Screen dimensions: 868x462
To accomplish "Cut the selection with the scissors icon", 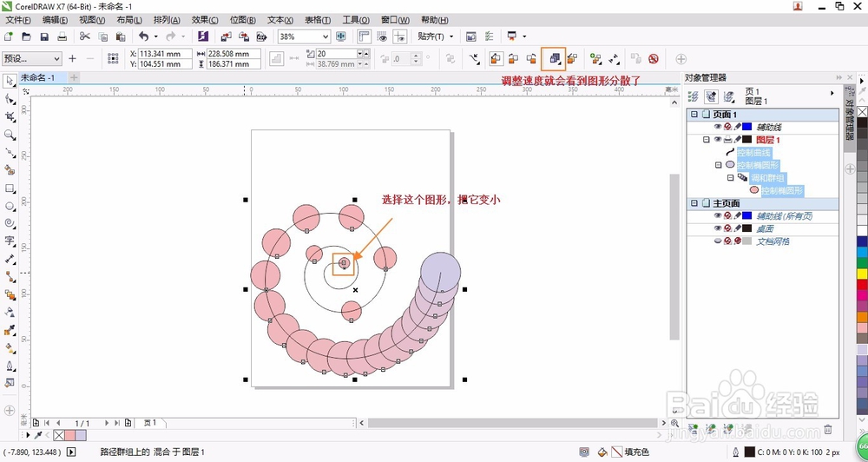I will click(85, 36).
